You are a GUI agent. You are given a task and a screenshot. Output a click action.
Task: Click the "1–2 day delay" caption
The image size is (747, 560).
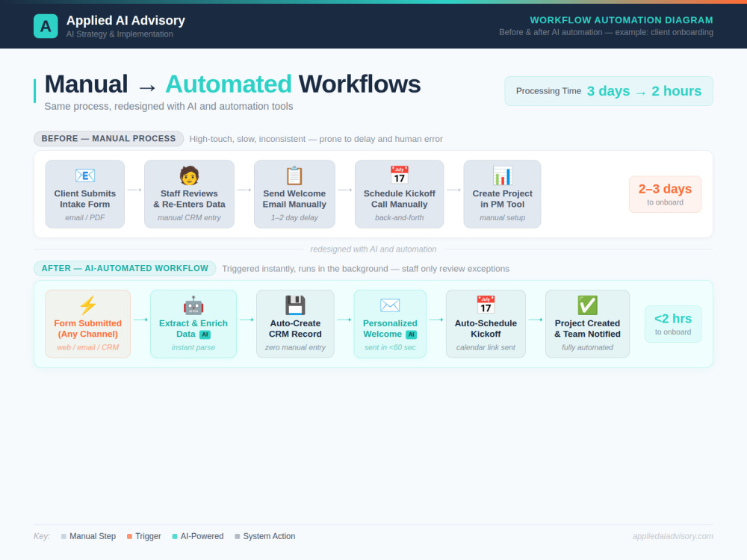click(x=294, y=217)
